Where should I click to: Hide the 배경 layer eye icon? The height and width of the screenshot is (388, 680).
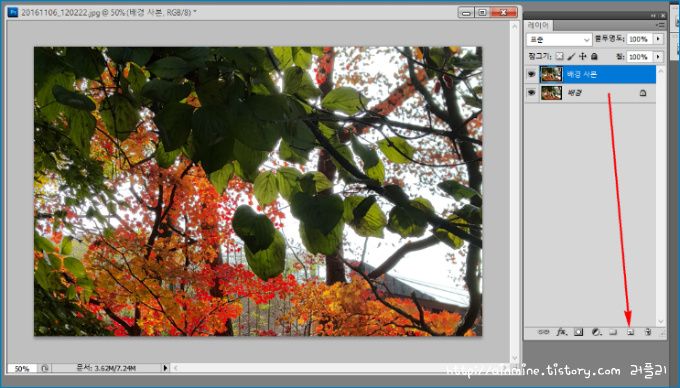pyautogui.click(x=531, y=93)
